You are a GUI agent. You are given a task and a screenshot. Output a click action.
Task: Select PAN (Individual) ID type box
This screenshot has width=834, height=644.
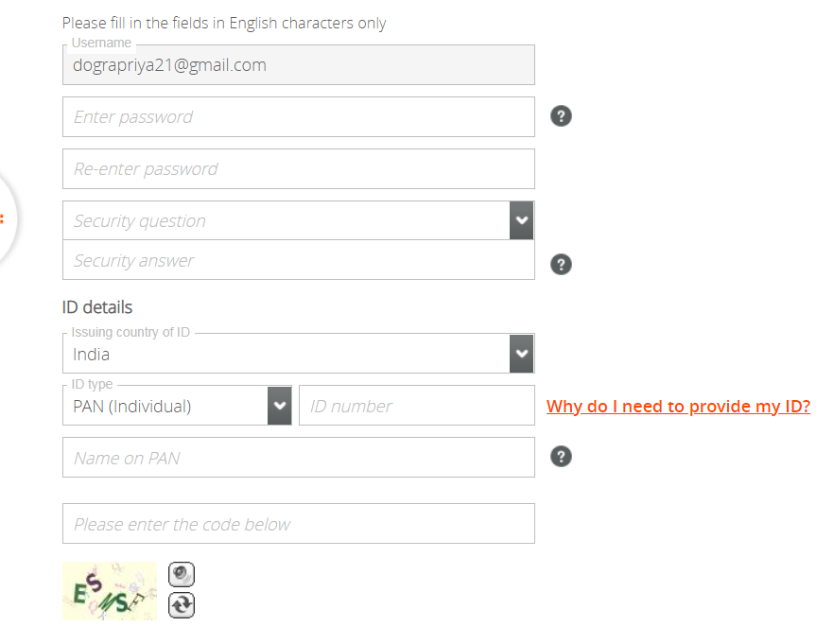tap(165, 406)
